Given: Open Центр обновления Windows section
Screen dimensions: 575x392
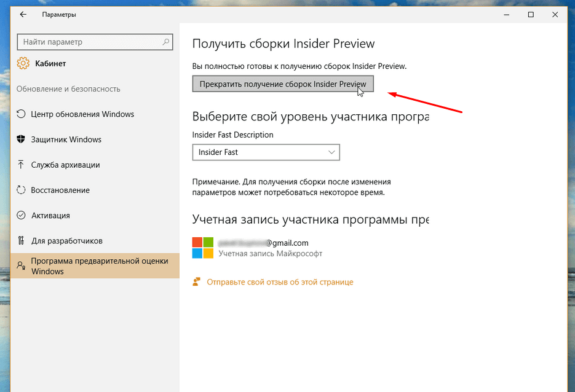Looking at the screenshot, I should (x=95, y=114).
